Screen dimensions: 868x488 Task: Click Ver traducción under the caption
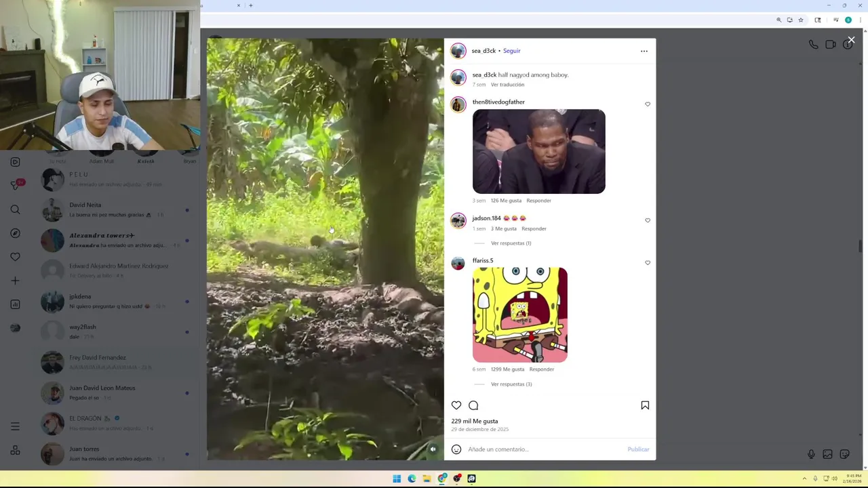[507, 85]
